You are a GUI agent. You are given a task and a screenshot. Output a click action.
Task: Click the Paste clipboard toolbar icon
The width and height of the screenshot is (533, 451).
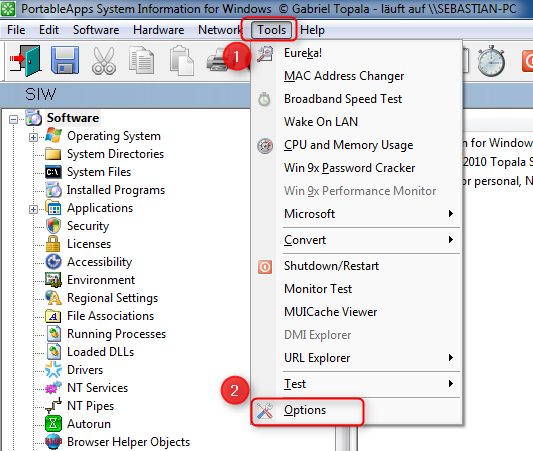point(182,60)
